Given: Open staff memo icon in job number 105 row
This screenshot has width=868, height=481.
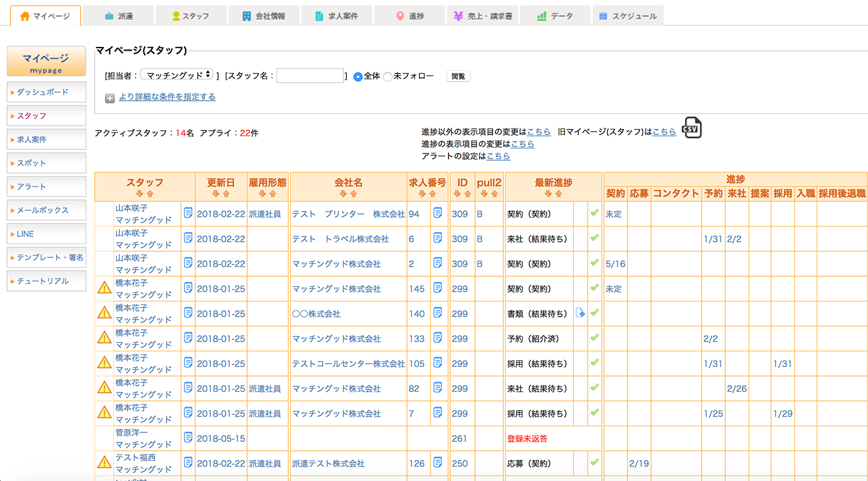Looking at the screenshot, I should click(x=188, y=363).
